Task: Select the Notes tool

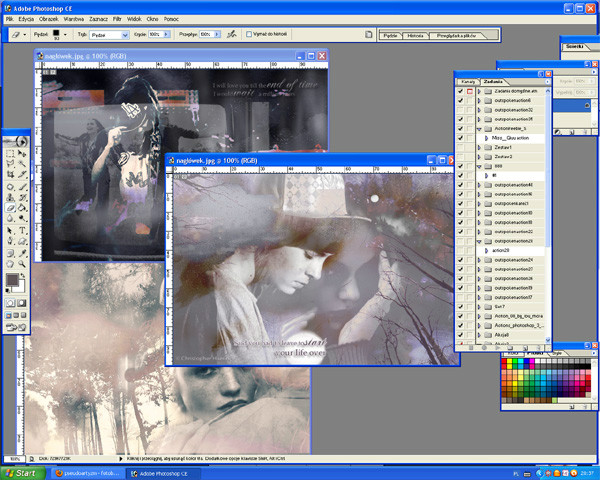Action: pos(10,253)
